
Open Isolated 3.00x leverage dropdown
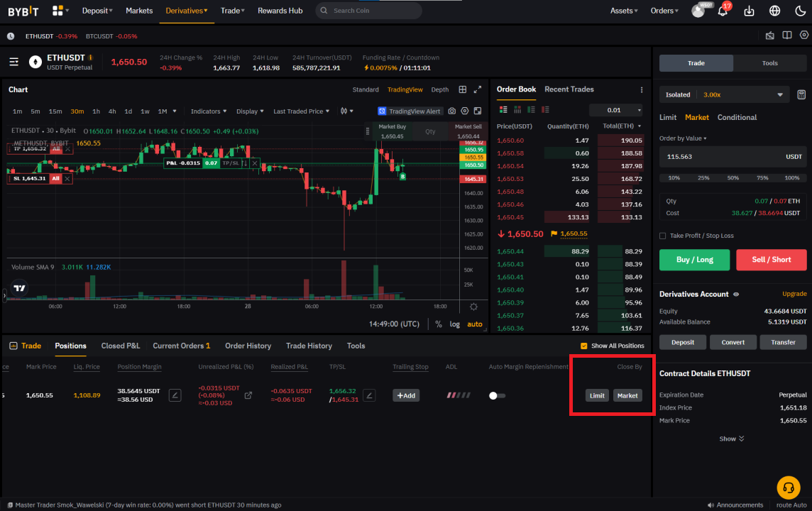724,94
